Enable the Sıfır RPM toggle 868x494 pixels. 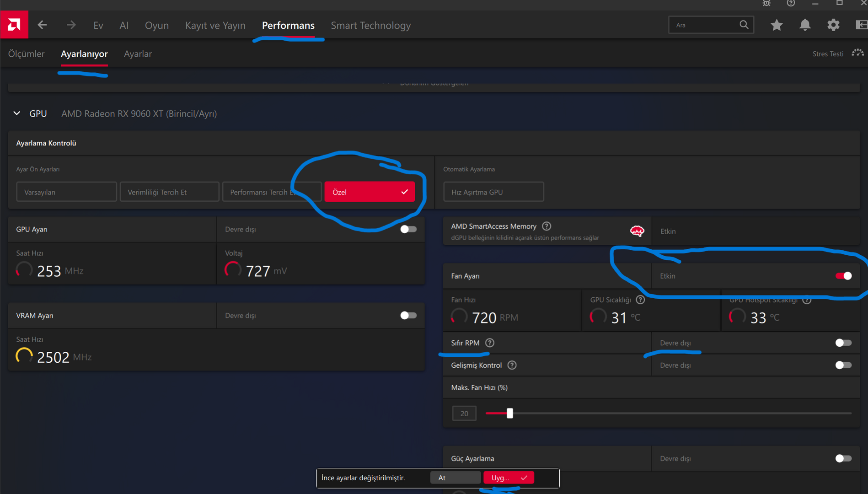click(844, 343)
